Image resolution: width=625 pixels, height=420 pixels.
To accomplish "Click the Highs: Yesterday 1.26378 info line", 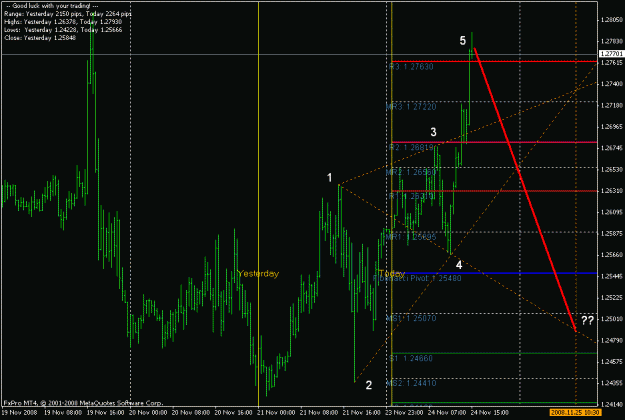I will (x=63, y=22).
